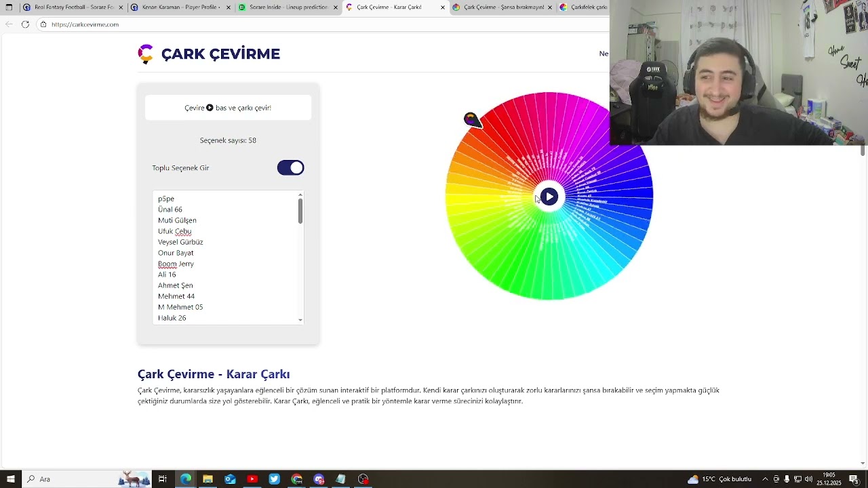Select the 'Ufuk Cebu' entry
The height and width of the screenshot is (488, 868).
(174, 231)
